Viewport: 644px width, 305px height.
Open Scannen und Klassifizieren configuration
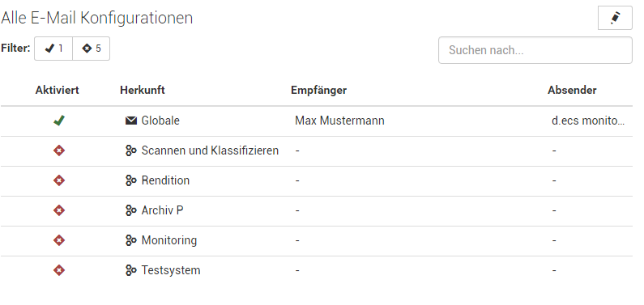[210, 150]
